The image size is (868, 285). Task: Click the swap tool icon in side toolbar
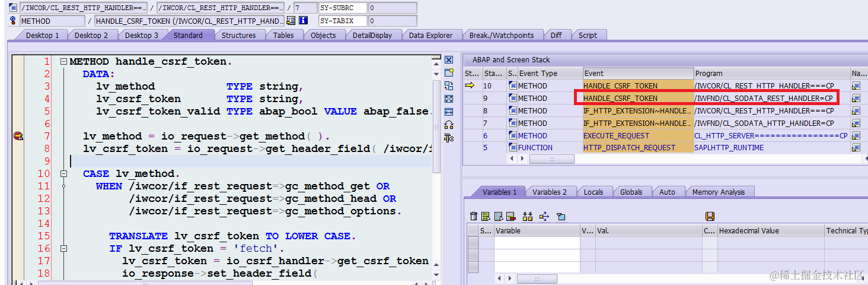[449, 86]
